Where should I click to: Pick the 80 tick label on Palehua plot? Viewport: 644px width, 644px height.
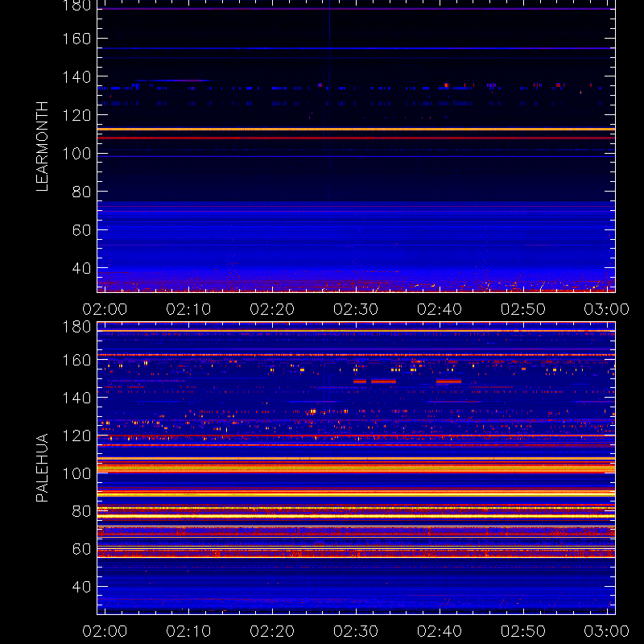click(81, 511)
